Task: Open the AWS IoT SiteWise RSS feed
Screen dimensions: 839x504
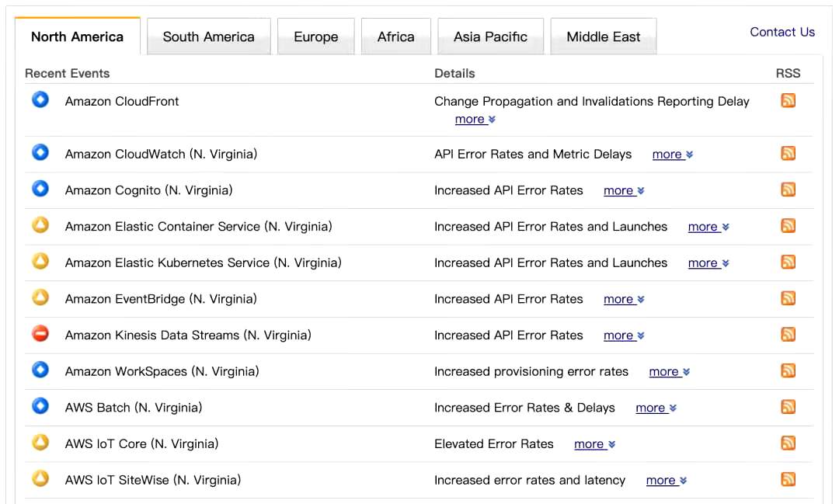Action: coord(788,479)
